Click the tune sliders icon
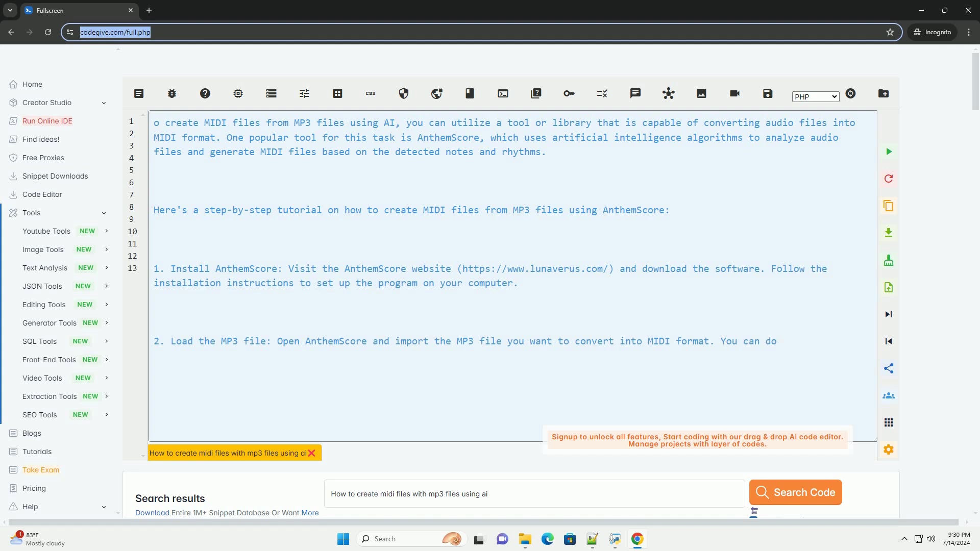 click(x=305, y=93)
